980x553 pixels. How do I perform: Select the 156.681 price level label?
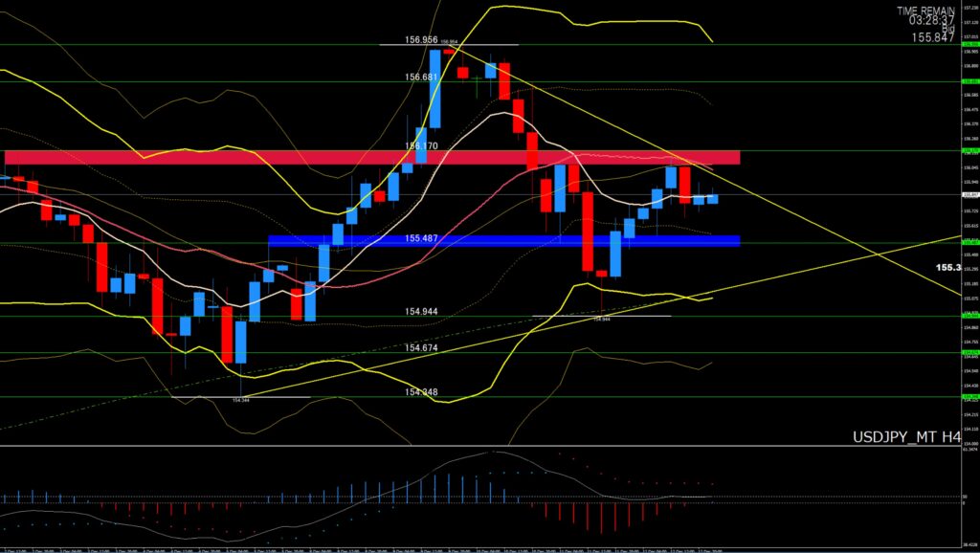(x=422, y=77)
